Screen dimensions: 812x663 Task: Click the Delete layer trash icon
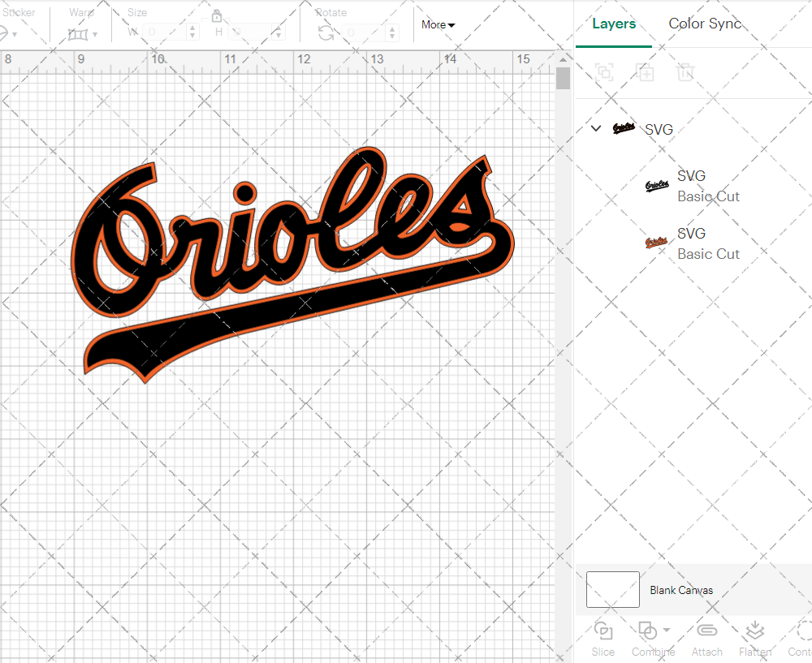coord(686,72)
